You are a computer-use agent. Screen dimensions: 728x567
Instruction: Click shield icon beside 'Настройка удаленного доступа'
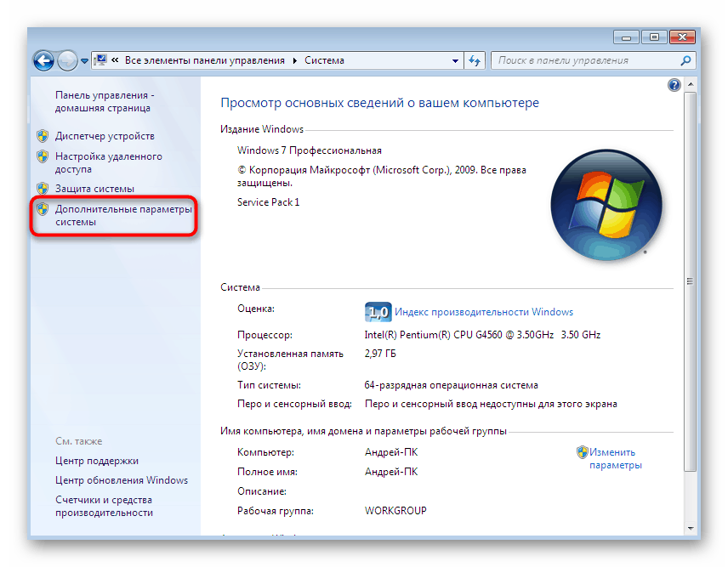[43, 156]
